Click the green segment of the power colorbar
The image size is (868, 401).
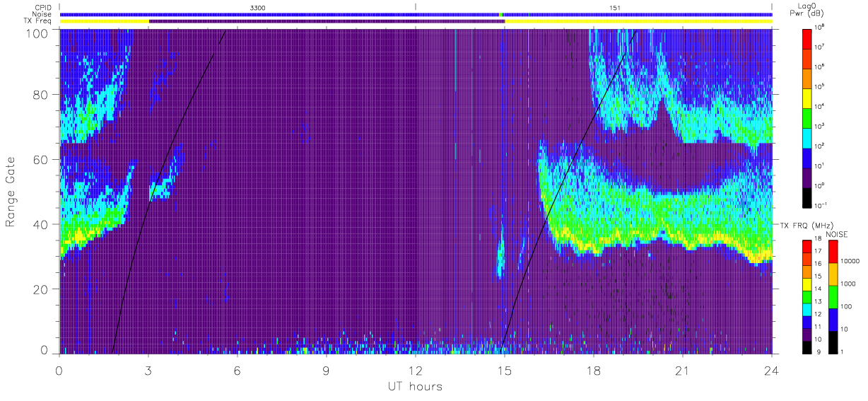[x=808, y=117]
